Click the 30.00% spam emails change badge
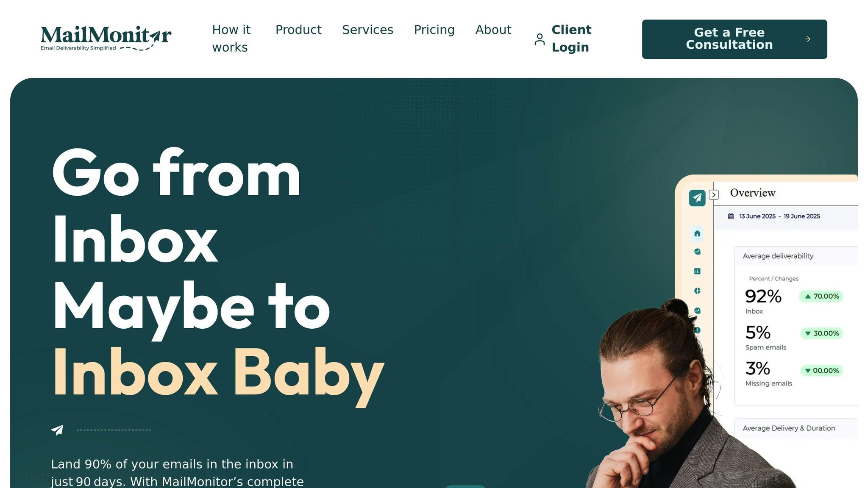868x488 pixels. coord(821,333)
